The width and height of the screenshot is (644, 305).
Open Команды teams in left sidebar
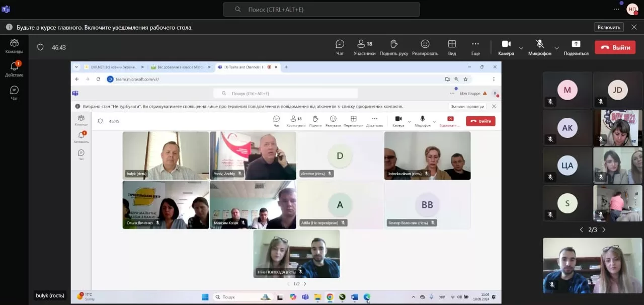click(14, 46)
